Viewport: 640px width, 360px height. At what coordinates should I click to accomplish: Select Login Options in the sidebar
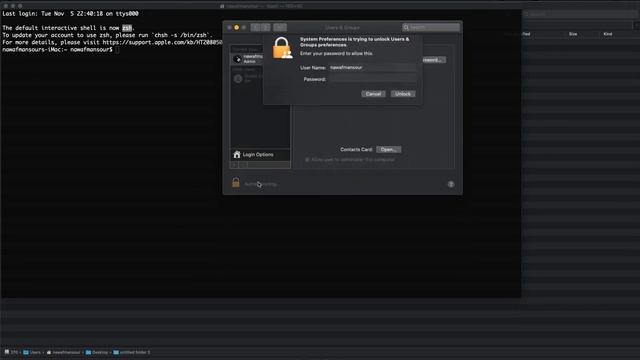pyautogui.click(x=260, y=154)
